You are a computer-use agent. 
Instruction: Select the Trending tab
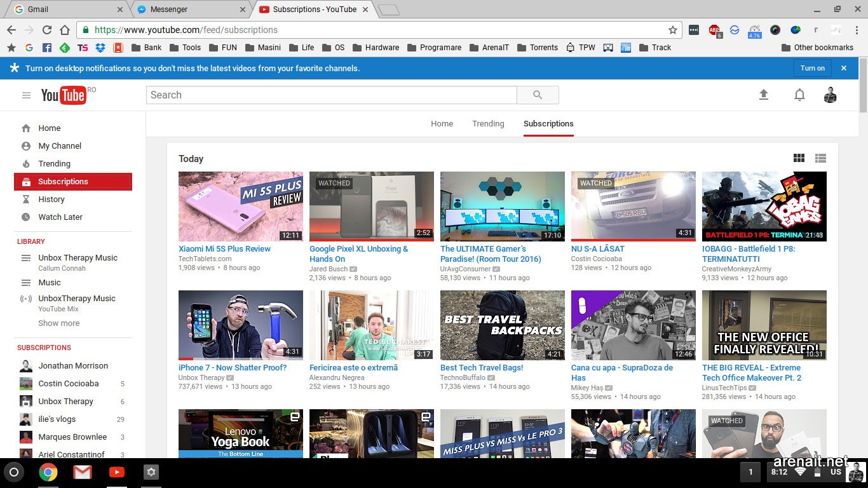[488, 124]
